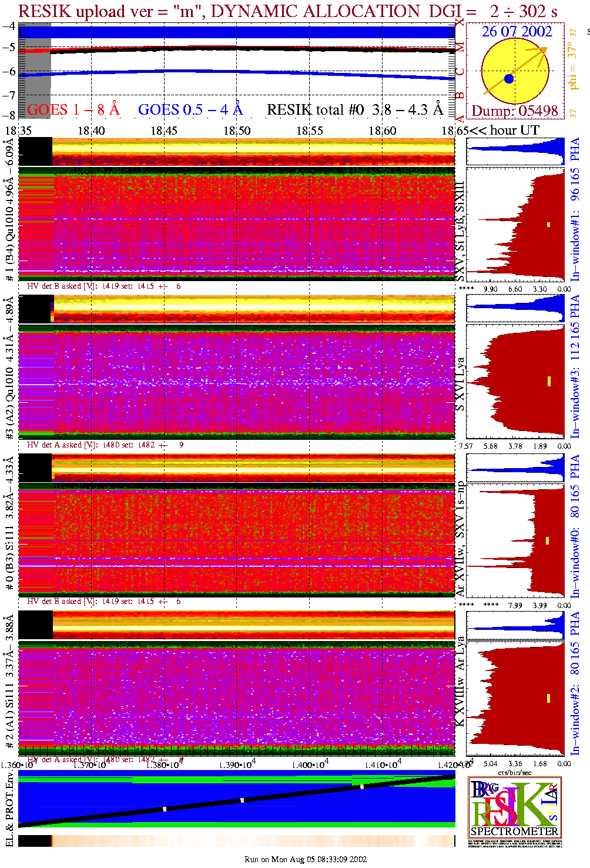Click the rightmost white marker on the black diagonal line

click(362, 786)
